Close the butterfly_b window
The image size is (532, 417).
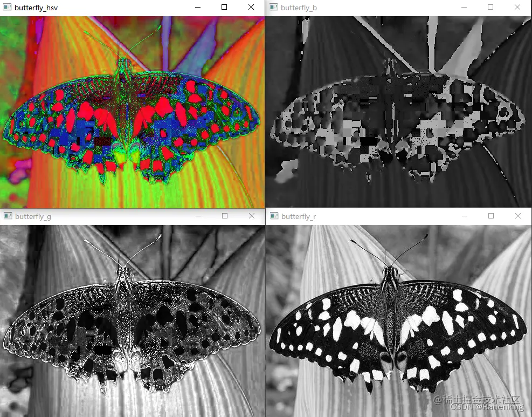tap(517, 7)
